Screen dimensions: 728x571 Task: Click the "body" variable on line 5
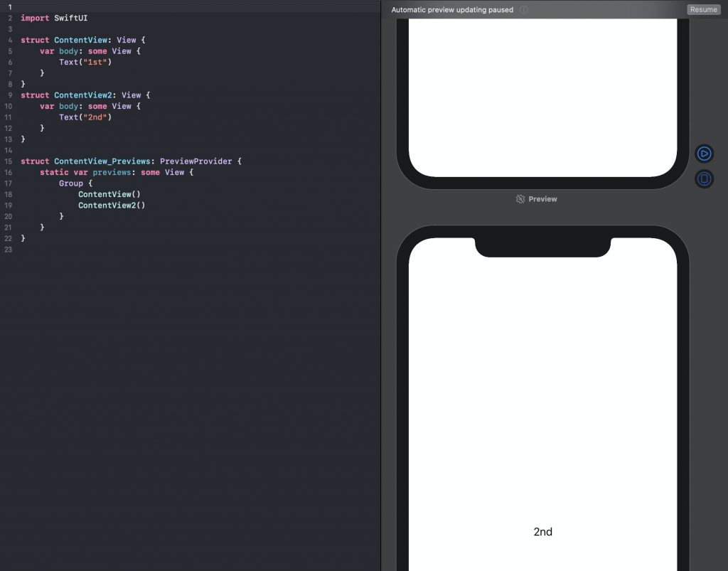point(68,51)
